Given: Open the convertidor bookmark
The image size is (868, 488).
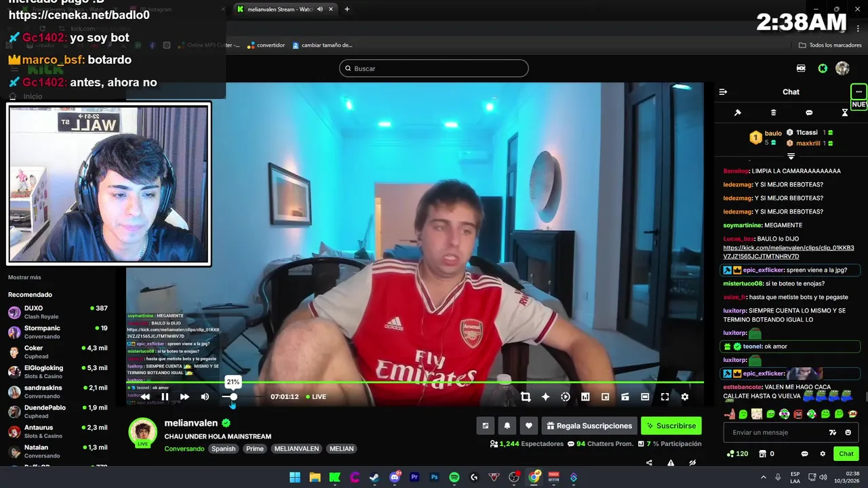Looking at the screenshot, I should 266,45.
